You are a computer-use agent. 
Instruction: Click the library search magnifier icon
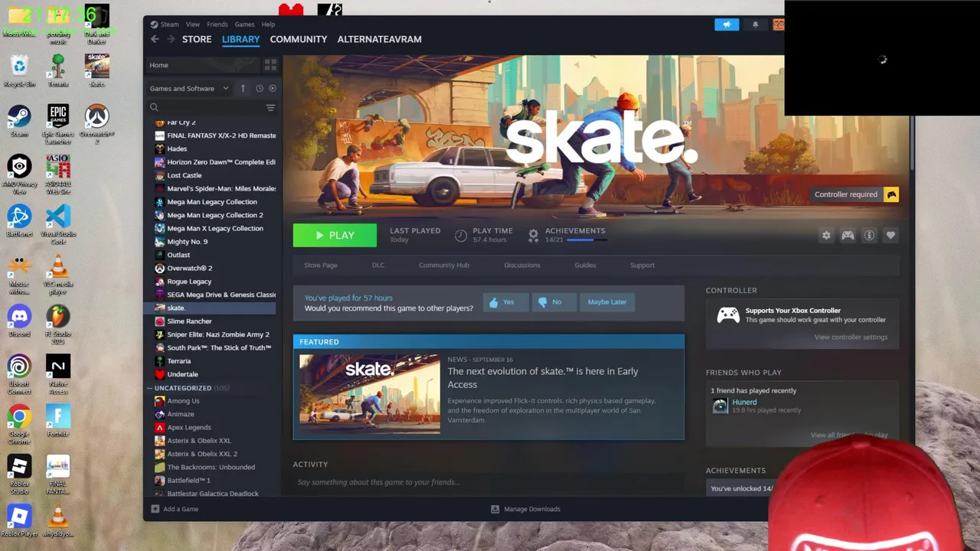(x=154, y=108)
